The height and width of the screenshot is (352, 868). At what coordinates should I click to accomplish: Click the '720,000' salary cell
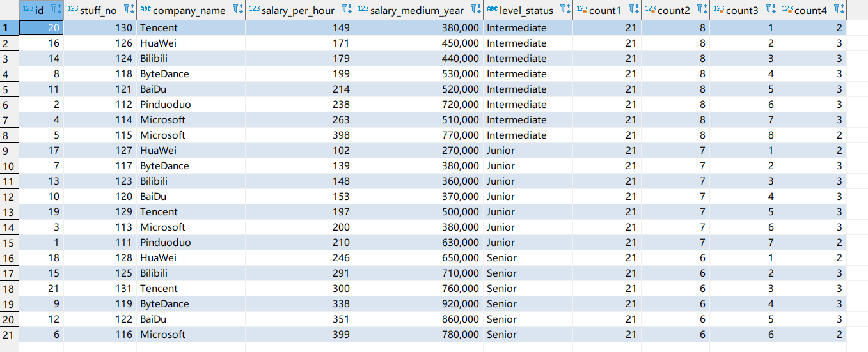coord(418,104)
